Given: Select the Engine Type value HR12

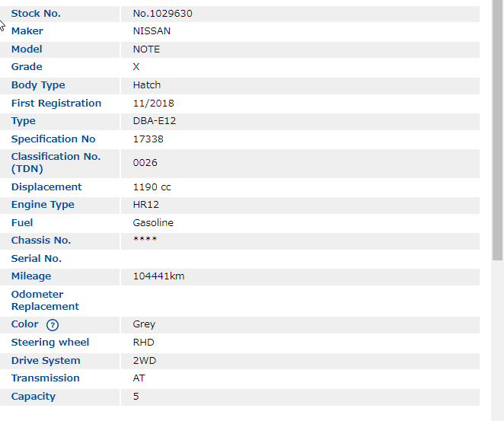Looking at the screenshot, I should click(x=145, y=205).
